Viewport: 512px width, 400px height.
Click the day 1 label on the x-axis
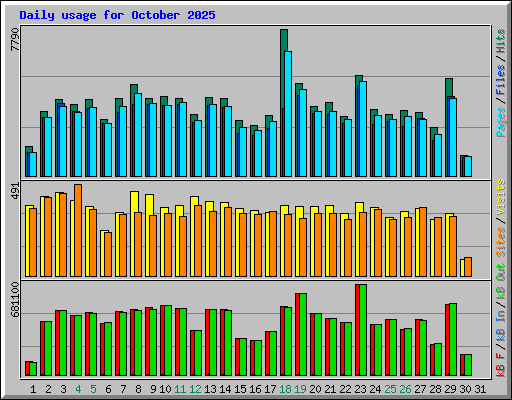[33, 389]
